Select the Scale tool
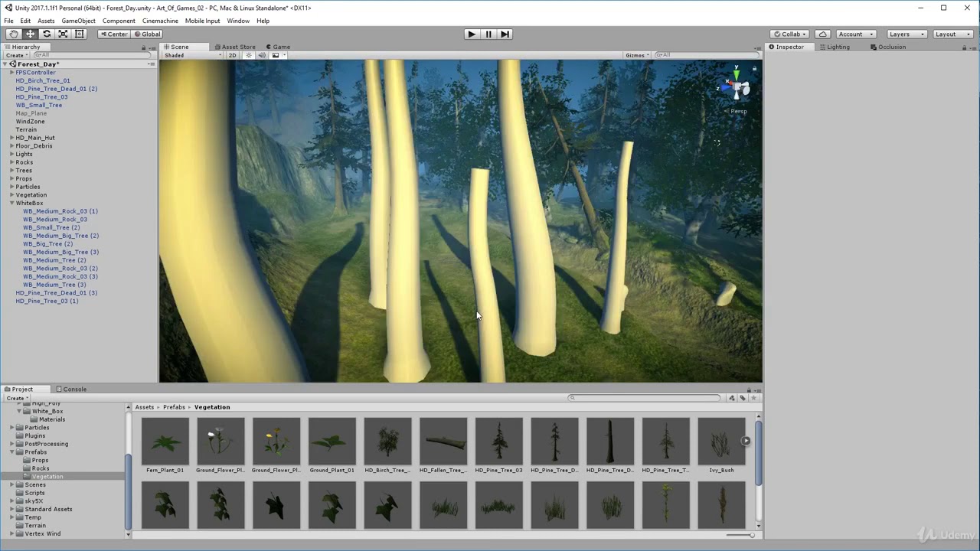The width and height of the screenshot is (980, 551). 63,34
